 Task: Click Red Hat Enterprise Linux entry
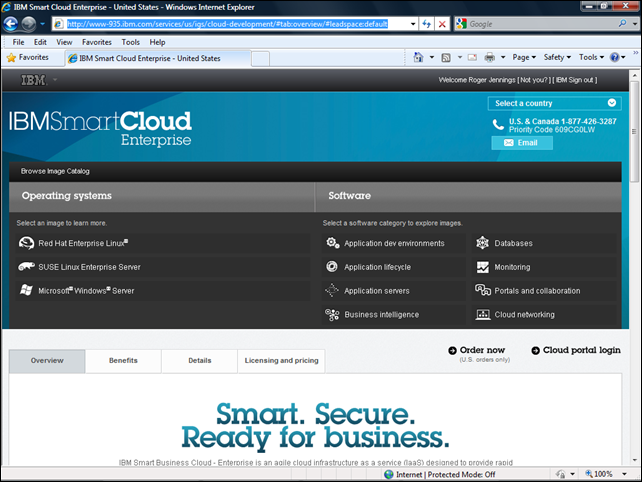click(x=163, y=243)
